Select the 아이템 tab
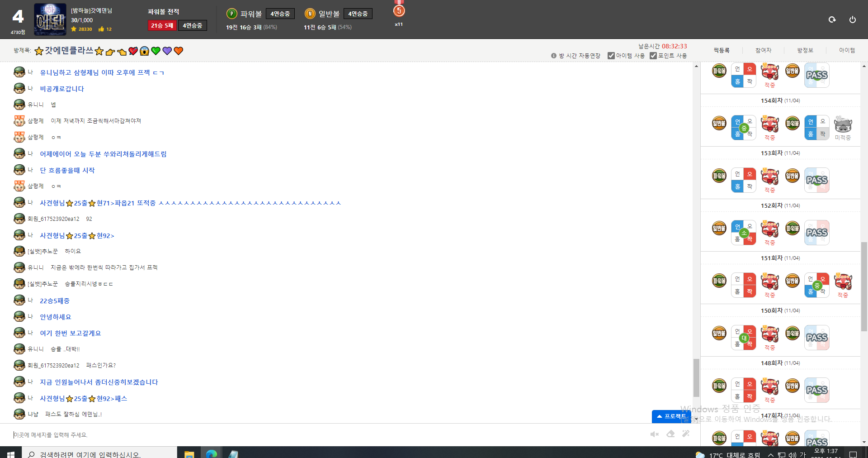Screen dimensions: 868x458 click(847, 50)
